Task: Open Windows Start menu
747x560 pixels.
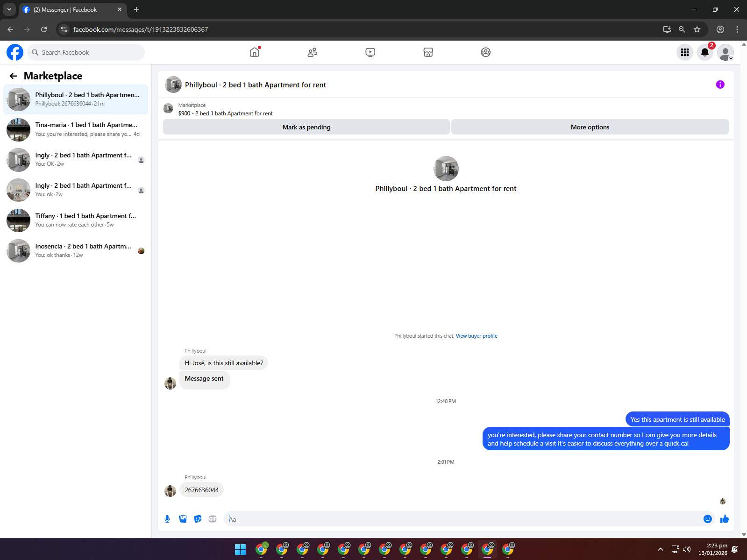Action: 240,549
